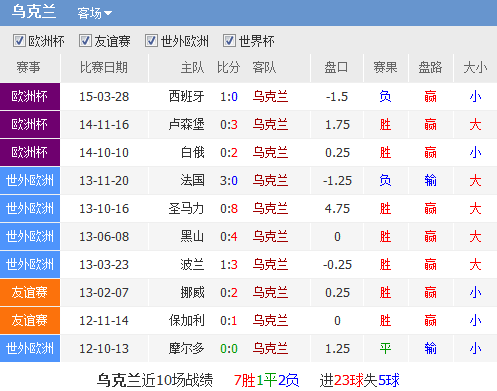
Task: Uncheck the 世界杯 filter checkbox
Action: (x=229, y=41)
